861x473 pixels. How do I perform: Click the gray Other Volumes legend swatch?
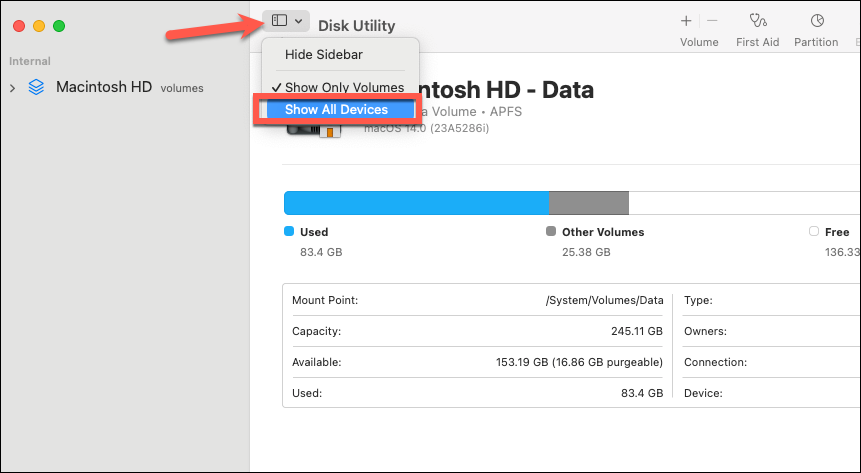tap(551, 231)
